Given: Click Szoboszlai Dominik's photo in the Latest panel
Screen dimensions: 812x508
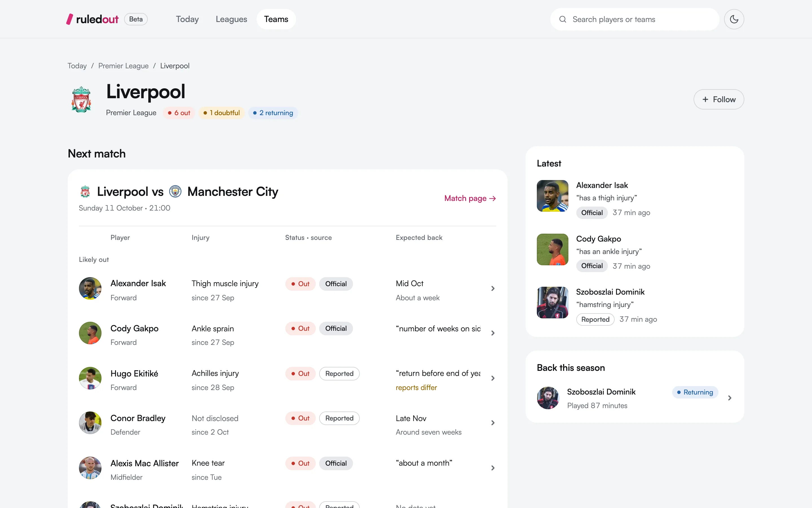Looking at the screenshot, I should (x=552, y=302).
